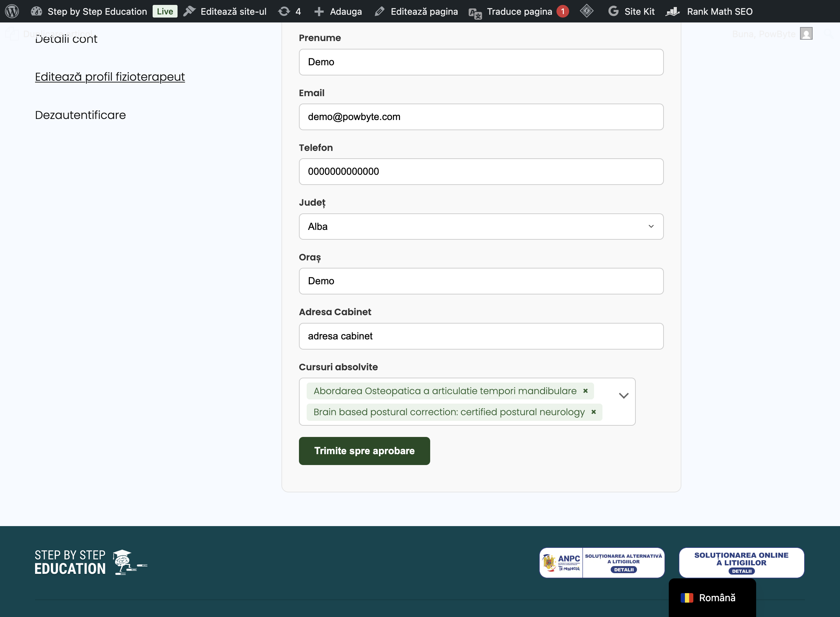The image size is (840, 617).
Task: Click Dezautentificare to log out
Action: pyautogui.click(x=80, y=115)
